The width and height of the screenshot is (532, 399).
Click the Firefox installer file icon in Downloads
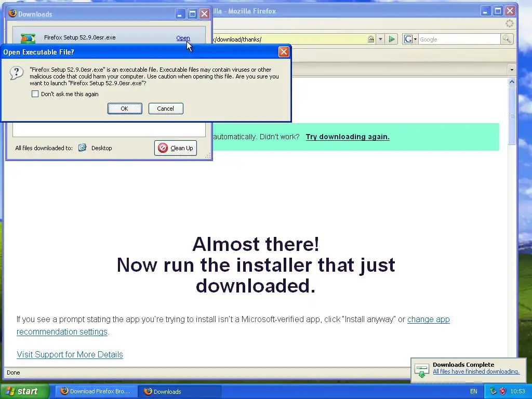coord(28,38)
